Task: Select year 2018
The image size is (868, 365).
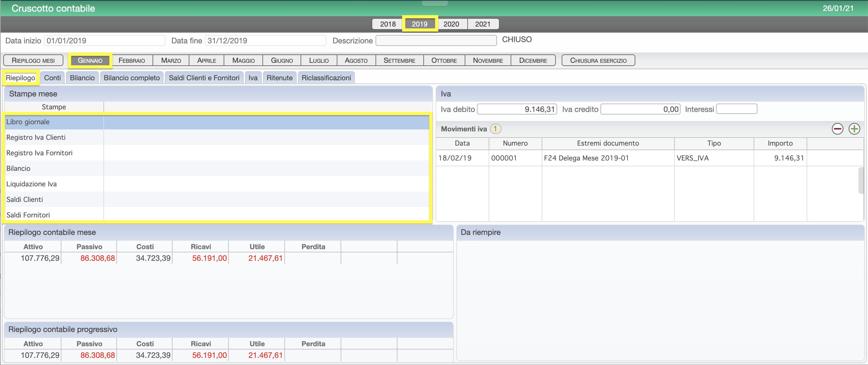Action: pos(387,24)
